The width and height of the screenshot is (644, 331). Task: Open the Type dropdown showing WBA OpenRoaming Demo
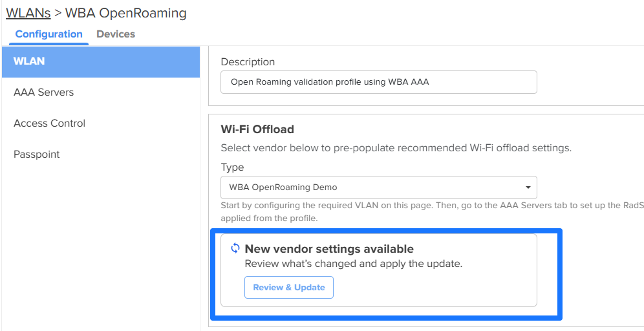tap(378, 187)
